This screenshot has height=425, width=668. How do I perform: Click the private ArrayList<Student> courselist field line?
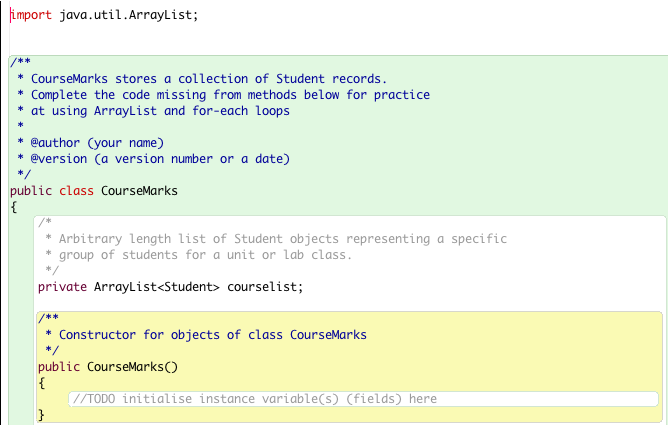click(169, 287)
